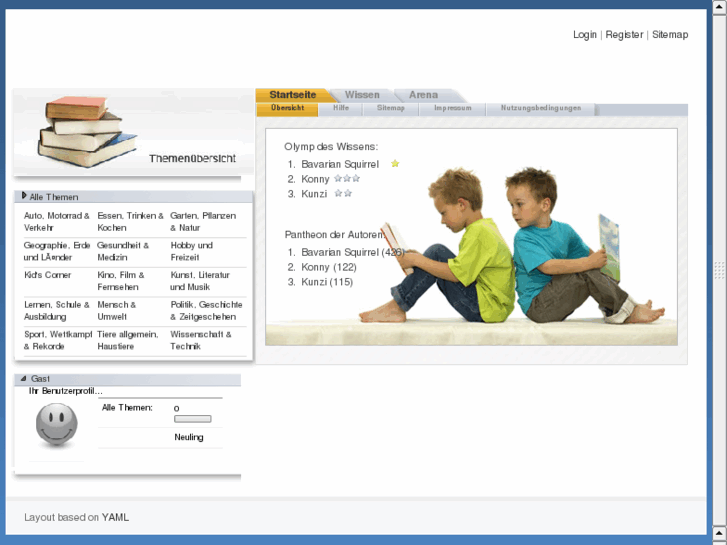The image size is (727, 545).
Task: Select the Übersicht sub-tab
Action: (287, 109)
